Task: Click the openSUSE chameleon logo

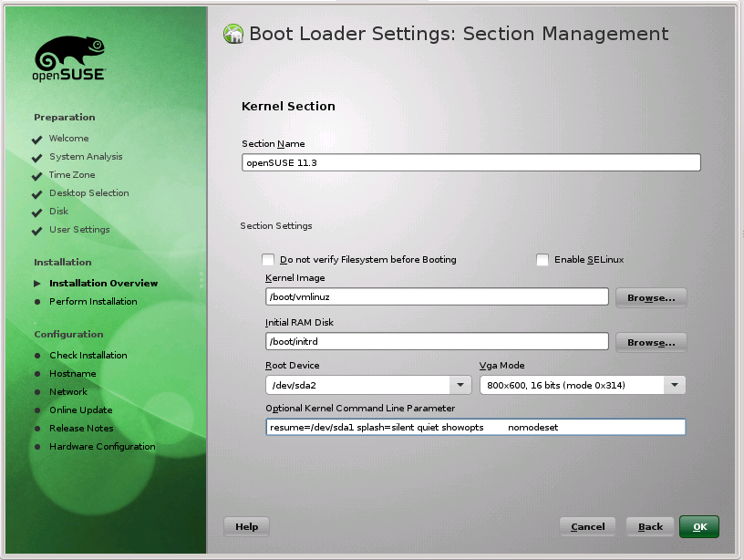Action: coord(69,58)
